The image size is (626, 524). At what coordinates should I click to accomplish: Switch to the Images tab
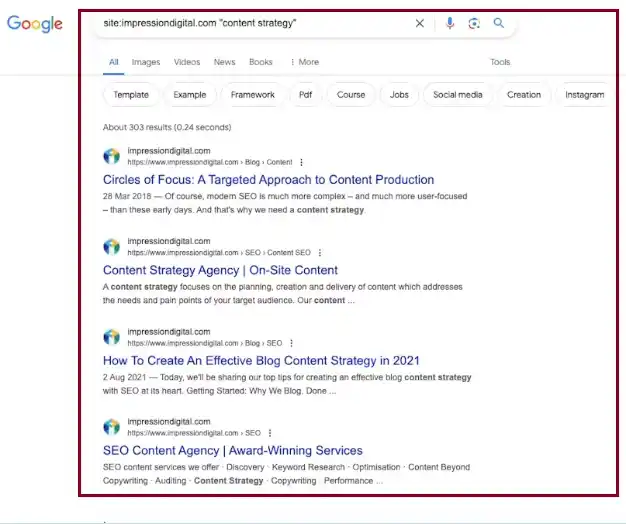pyautogui.click(x=146, y=62)
